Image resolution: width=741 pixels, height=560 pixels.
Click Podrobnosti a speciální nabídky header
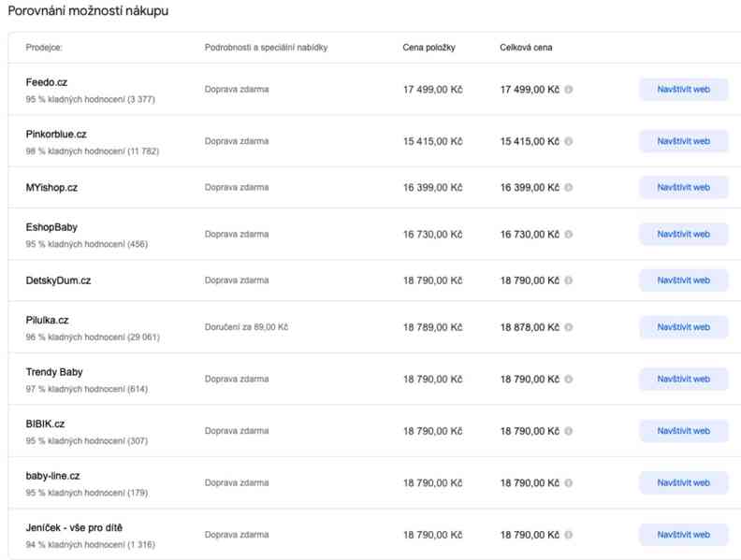click(266, 48)
